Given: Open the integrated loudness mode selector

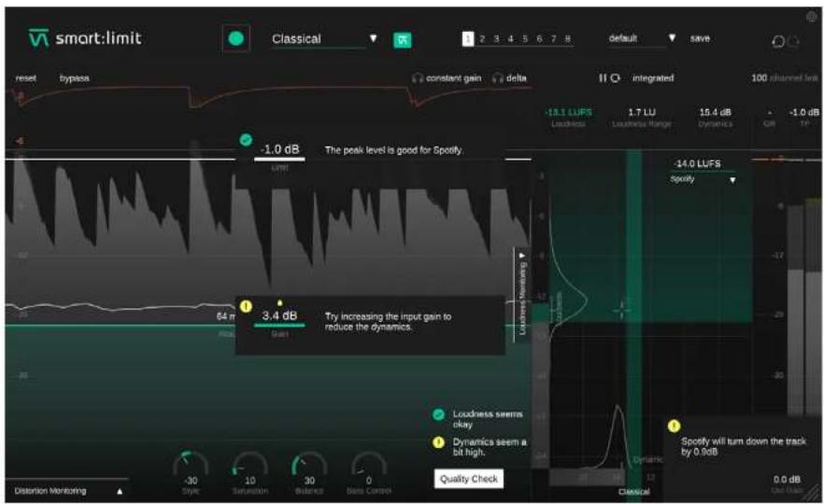Looking at the screenshot, I should [653, 77].
